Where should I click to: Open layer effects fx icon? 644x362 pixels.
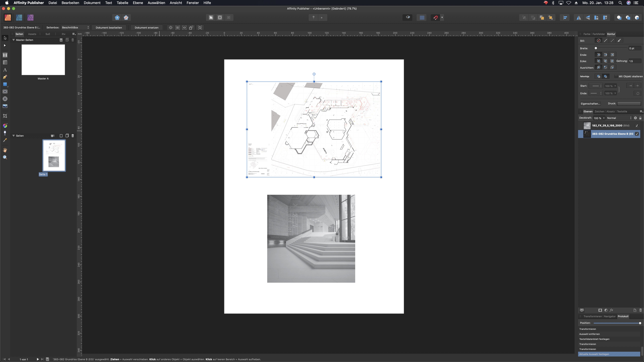click(x=611, y=310)
